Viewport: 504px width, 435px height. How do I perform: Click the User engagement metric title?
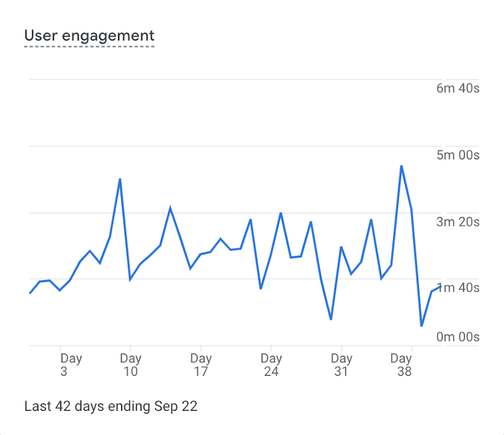(89, 36)
